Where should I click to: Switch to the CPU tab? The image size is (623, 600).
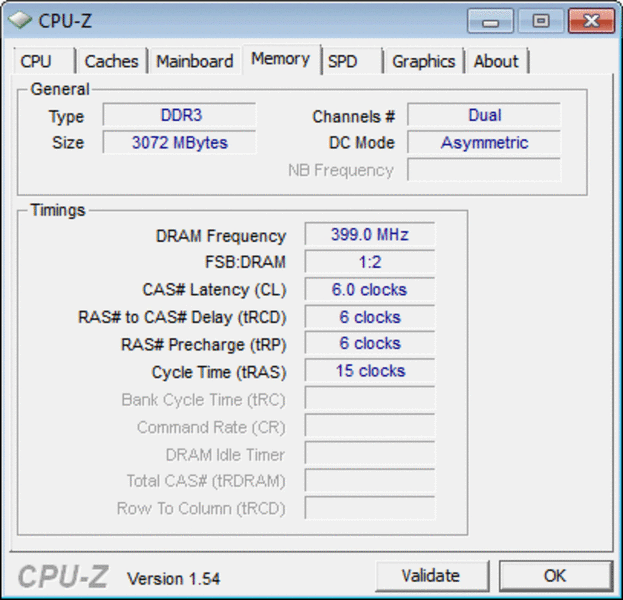click(44, 61)
